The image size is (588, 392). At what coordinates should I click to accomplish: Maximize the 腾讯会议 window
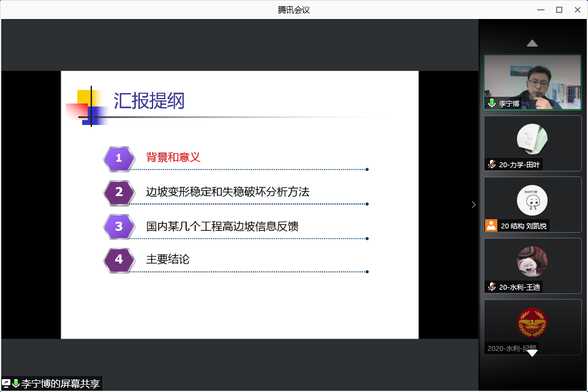coord(559,9)
